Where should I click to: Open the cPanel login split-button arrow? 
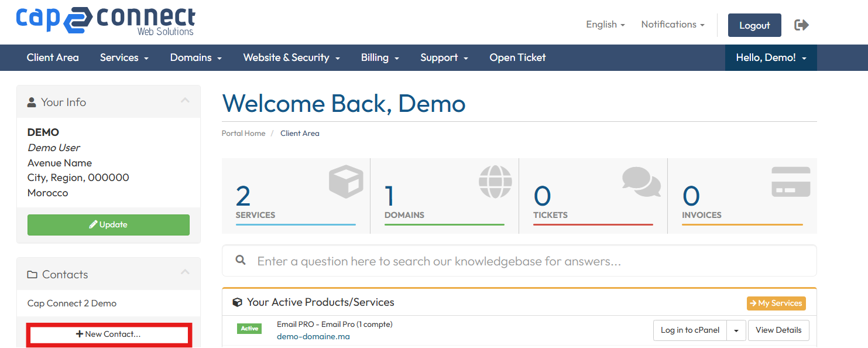736,330
